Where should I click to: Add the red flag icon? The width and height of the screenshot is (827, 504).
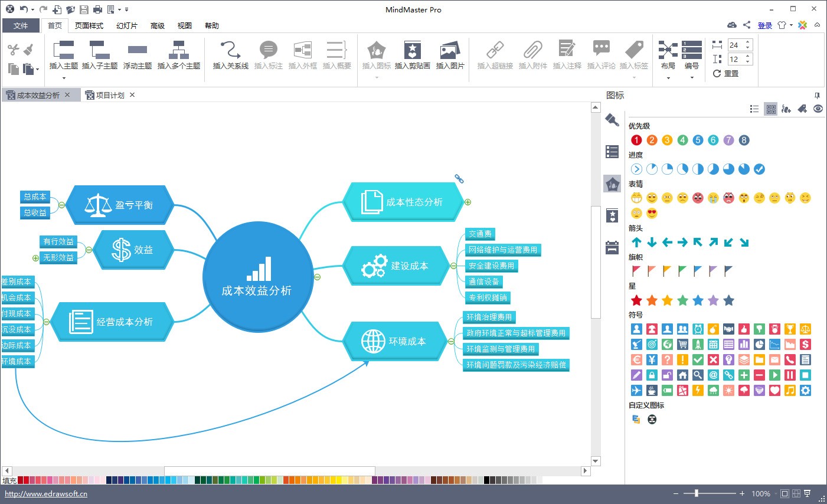pos(636,271)
